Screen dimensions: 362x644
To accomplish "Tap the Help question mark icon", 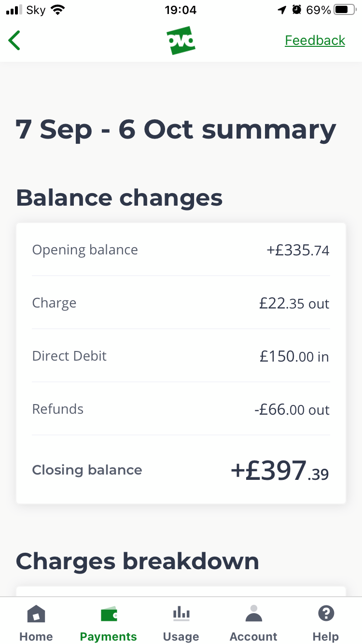I will (326, 614).
